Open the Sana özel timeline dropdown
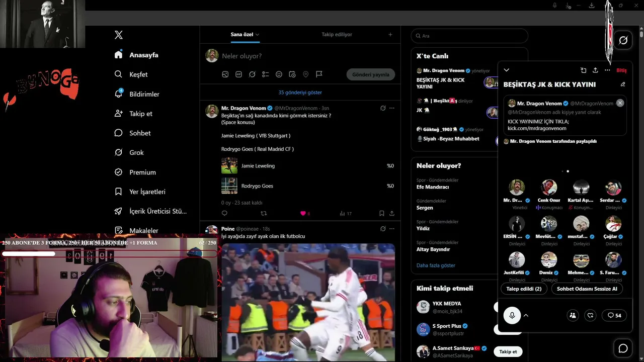The width and height of the screenshot is (644, 362). click(x=245, y=35)
